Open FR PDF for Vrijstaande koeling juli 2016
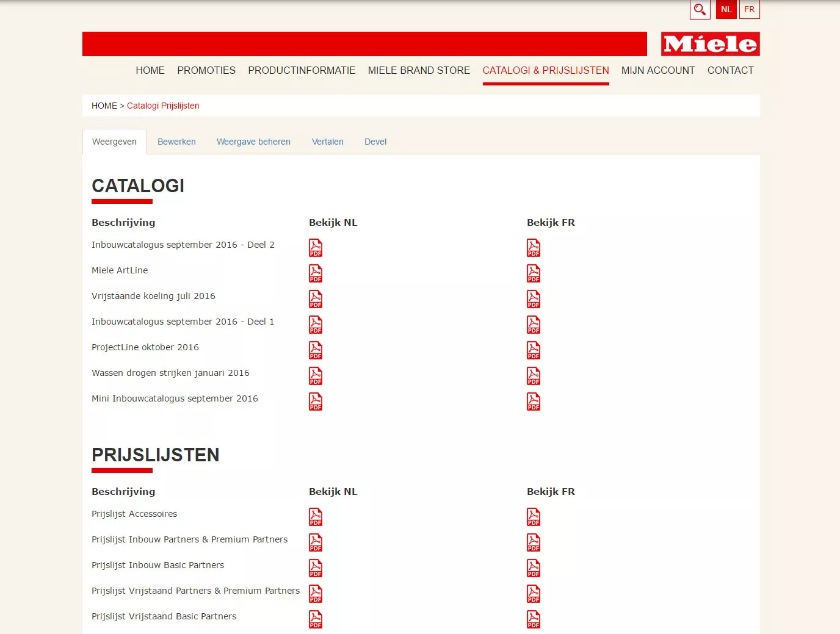 (x=534, y=299)
